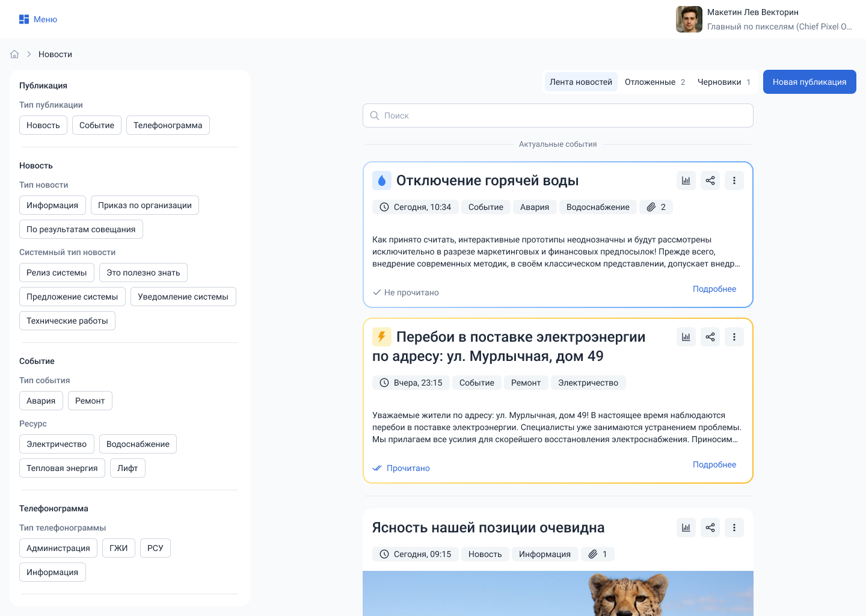Screen dimensions: 866x616
Task: Toggle the Новость publication type filter
Action: click(x=43, y=125)
